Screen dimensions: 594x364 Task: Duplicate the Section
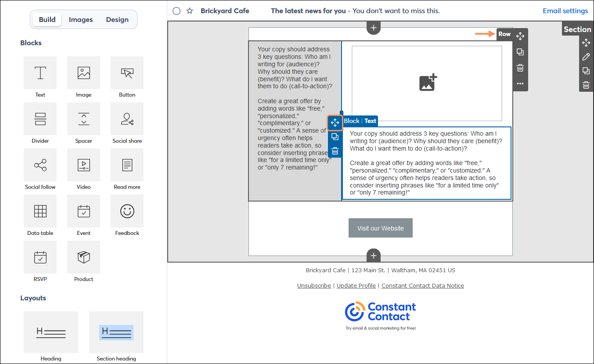pyautogui.click(x=586, y=71)
